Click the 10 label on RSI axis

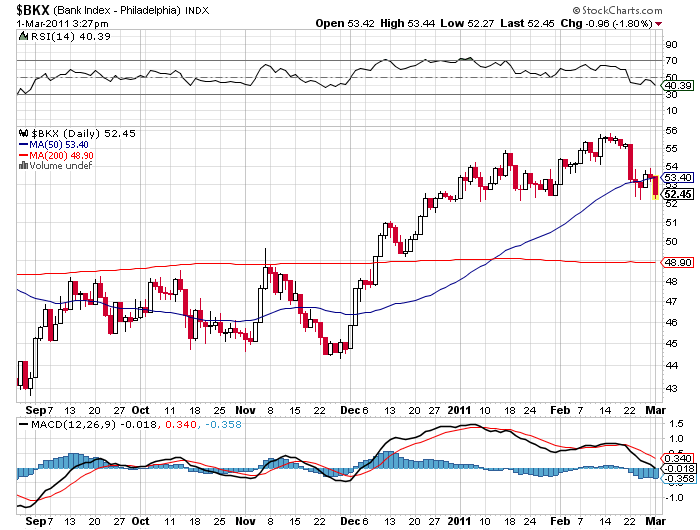click(x=671, y=111)
